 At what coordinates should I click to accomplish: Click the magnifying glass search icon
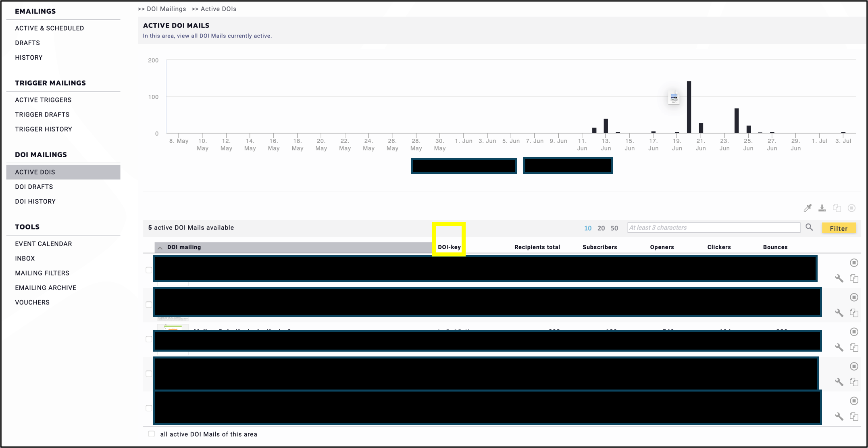[809, 227]
